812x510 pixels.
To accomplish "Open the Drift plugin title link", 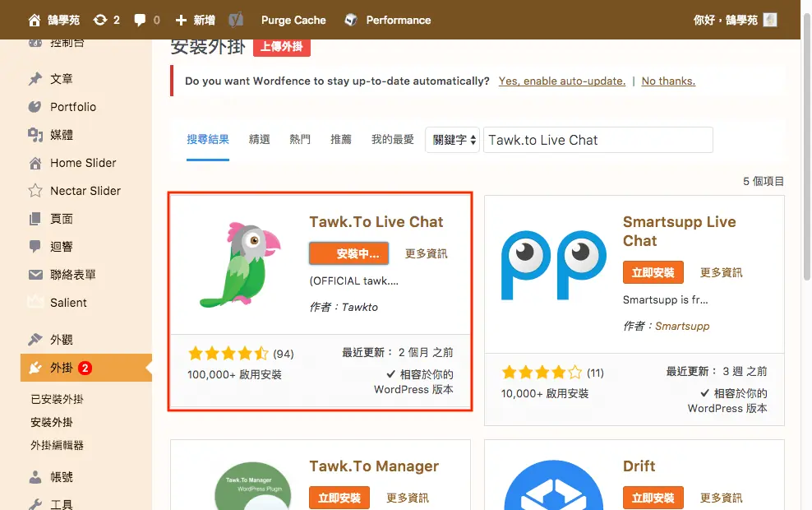I will (639, 466).
